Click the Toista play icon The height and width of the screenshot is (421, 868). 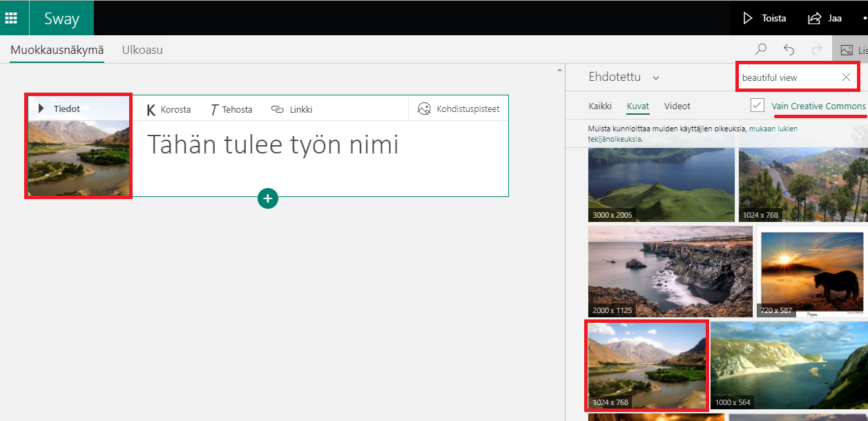(x=748, y=19)
